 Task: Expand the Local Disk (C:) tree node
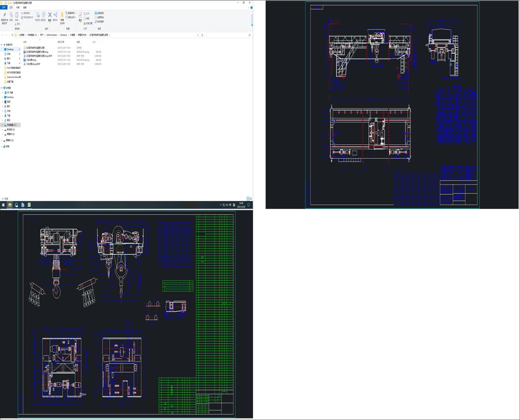(x=3, y=125)
